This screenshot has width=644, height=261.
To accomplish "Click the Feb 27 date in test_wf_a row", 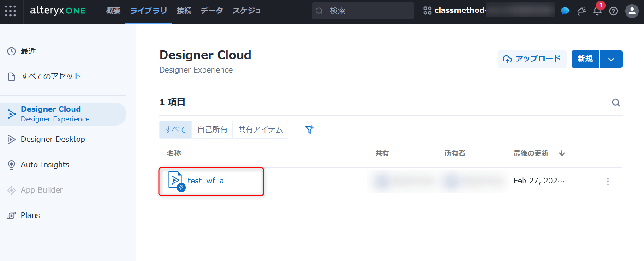I will pyautogui.click(x=539, y=181).
